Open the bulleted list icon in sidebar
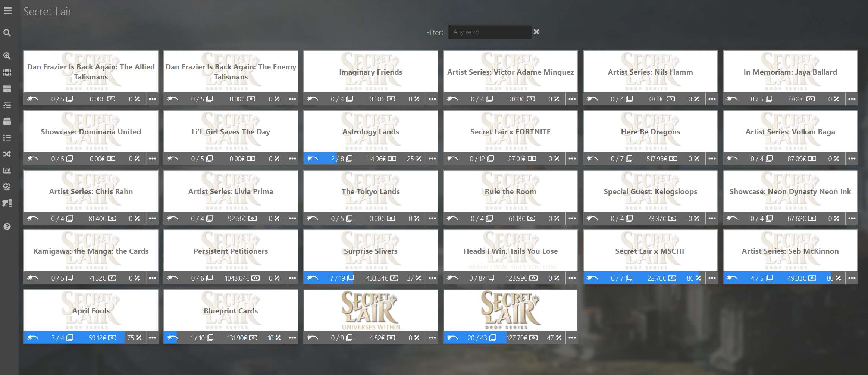The height and width of the screenshot is (375, 868). (7, 138)
